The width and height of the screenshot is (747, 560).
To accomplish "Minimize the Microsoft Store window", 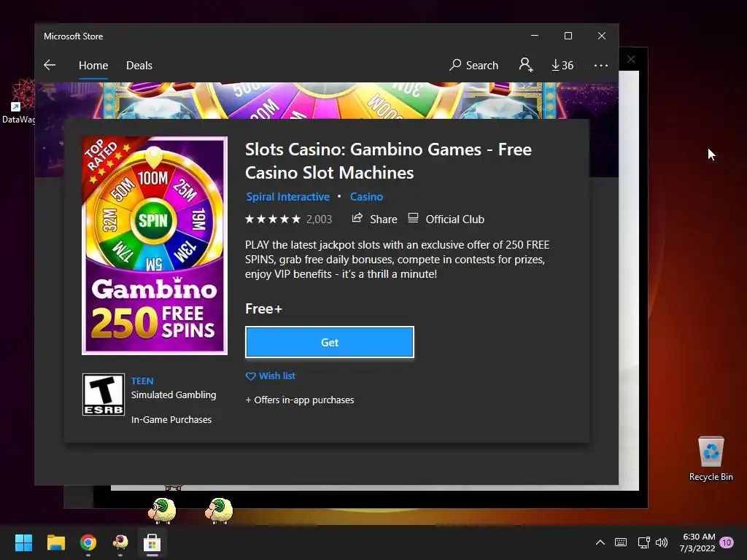I will [x=535, y=36].
